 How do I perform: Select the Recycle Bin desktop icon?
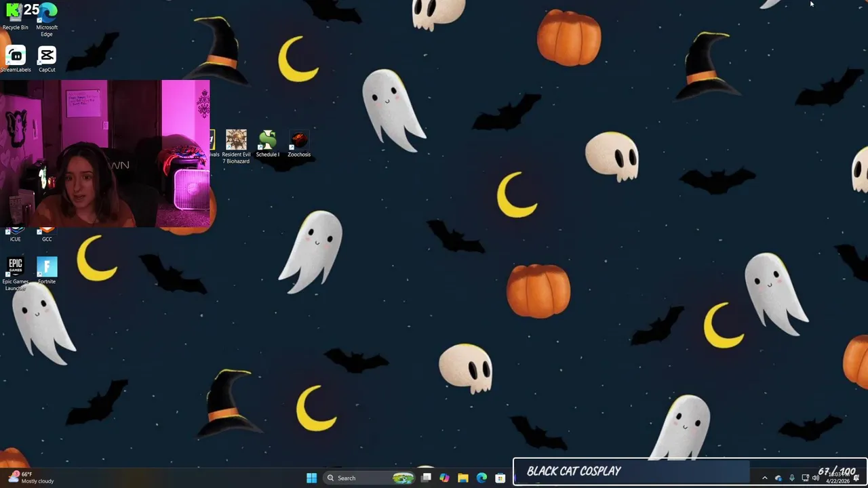click(15, 16)
